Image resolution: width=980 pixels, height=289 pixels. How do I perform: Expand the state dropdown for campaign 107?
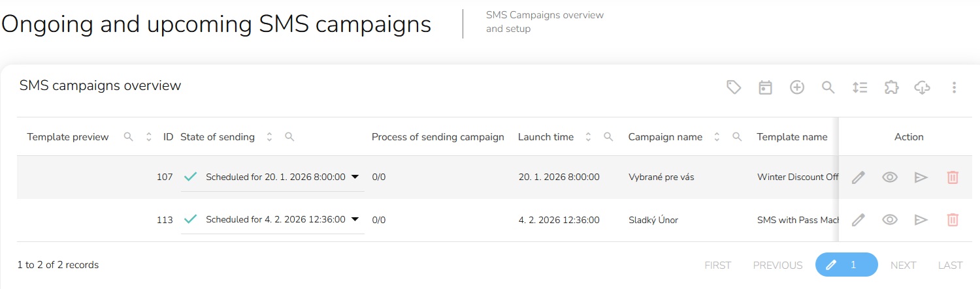click(355, 177)
